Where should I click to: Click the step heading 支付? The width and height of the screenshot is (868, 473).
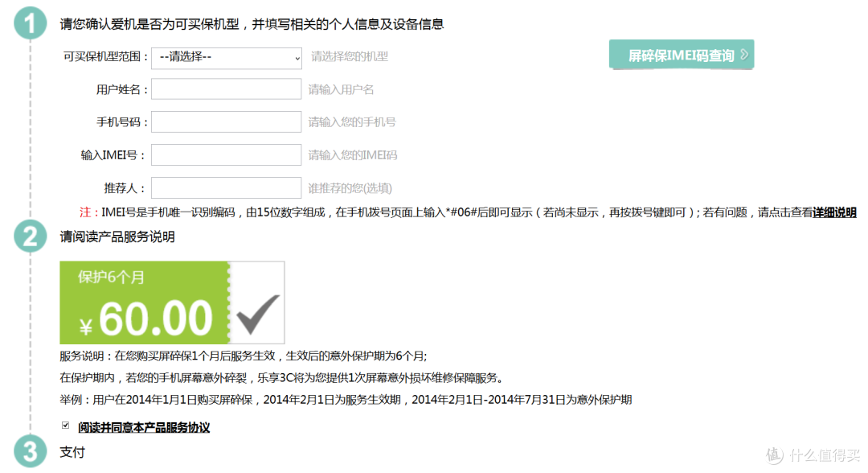72,453
